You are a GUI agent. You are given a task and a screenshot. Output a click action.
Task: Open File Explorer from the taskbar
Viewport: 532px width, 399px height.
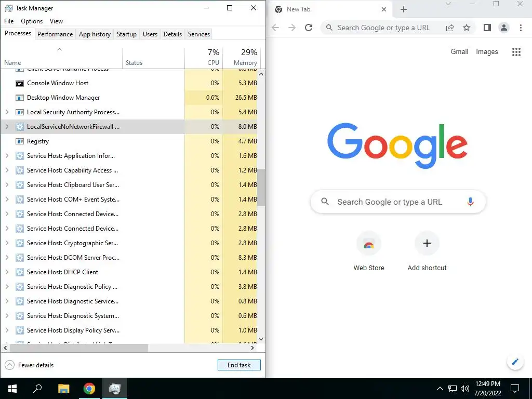(x=63, y=389)
